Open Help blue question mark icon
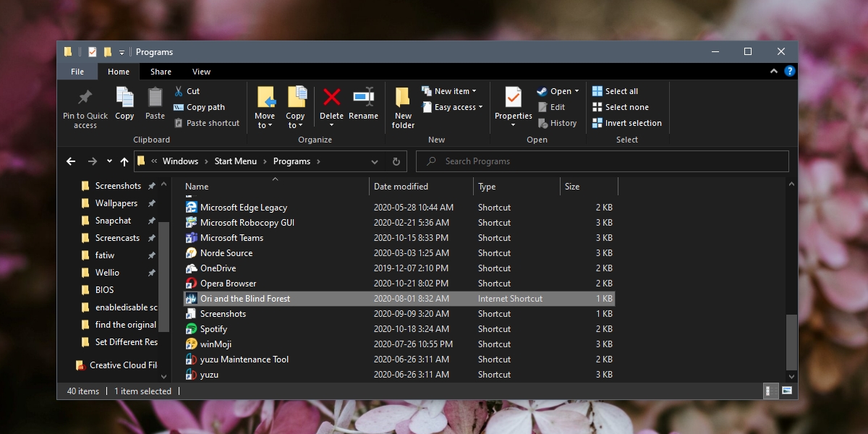The width and height of the screenshot is (868, 434). point(790,71)
